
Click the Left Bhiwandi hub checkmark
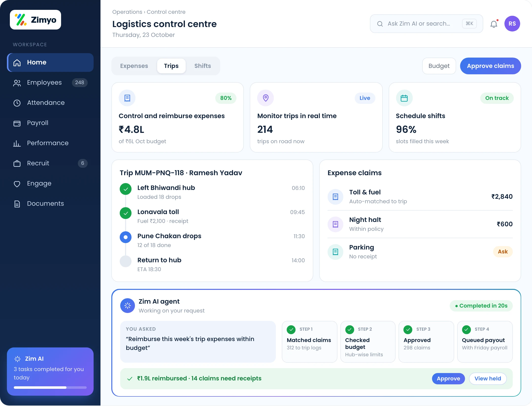tap(126, 189)
